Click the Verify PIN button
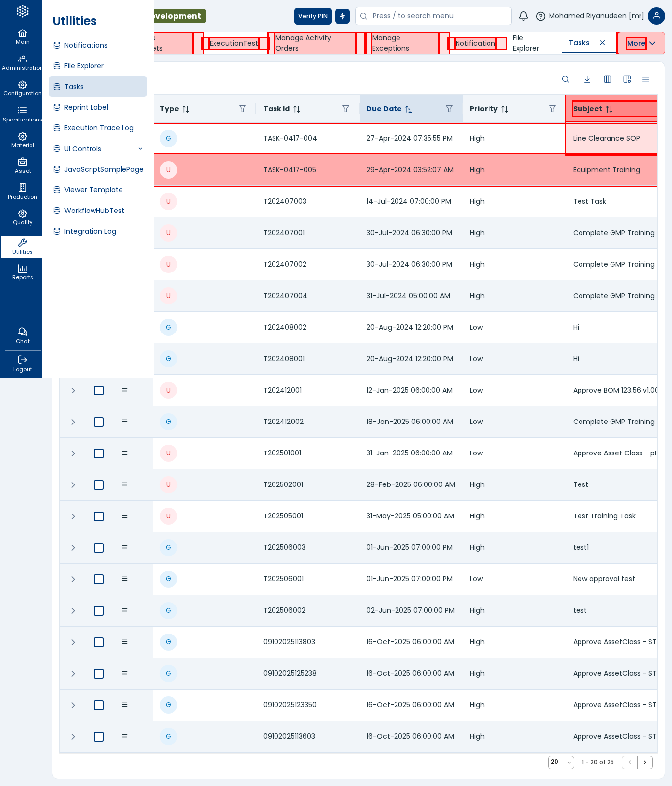The height and width of the screenshot is (786, 672). tap(312, 16)
